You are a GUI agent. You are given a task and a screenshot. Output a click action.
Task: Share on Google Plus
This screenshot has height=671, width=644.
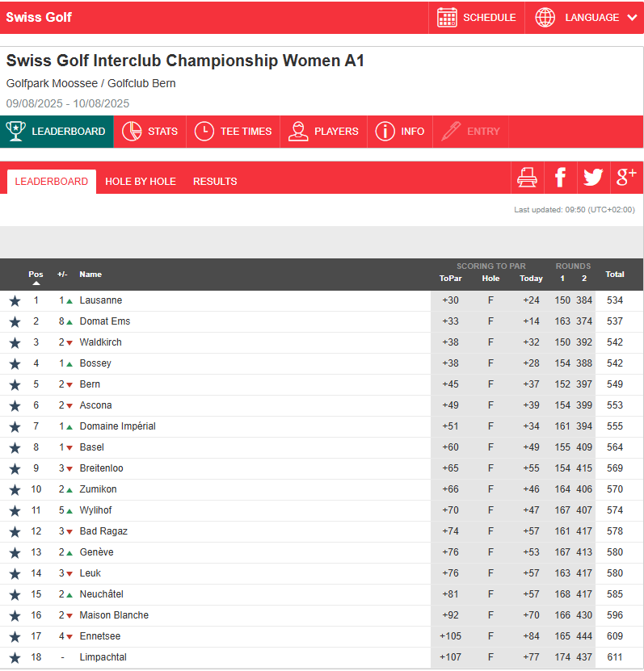point(626,177)
